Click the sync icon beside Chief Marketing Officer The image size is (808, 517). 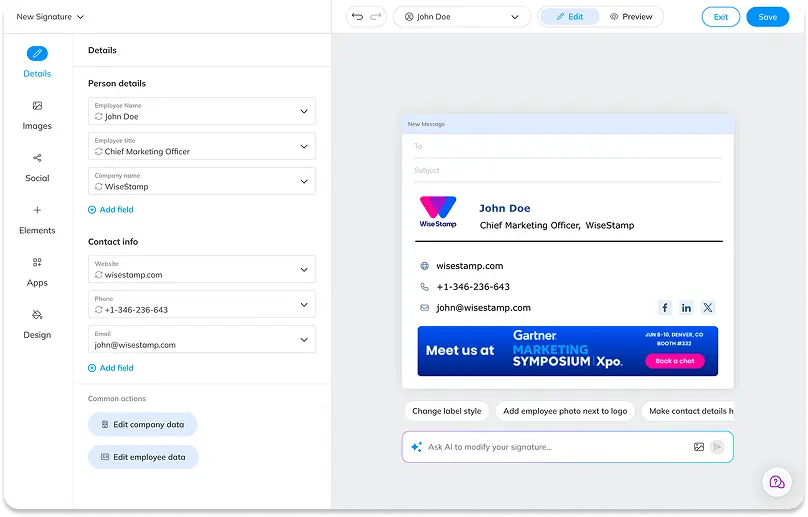click(98, 152)
